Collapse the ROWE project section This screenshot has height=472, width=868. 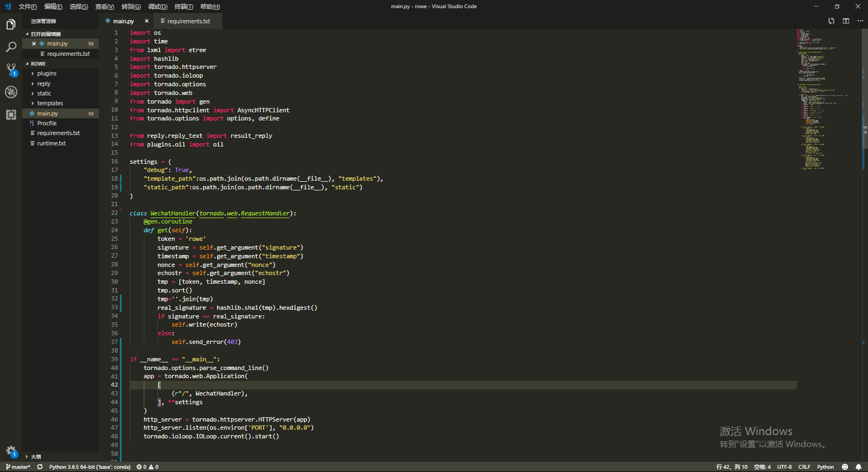pos(38,64)
